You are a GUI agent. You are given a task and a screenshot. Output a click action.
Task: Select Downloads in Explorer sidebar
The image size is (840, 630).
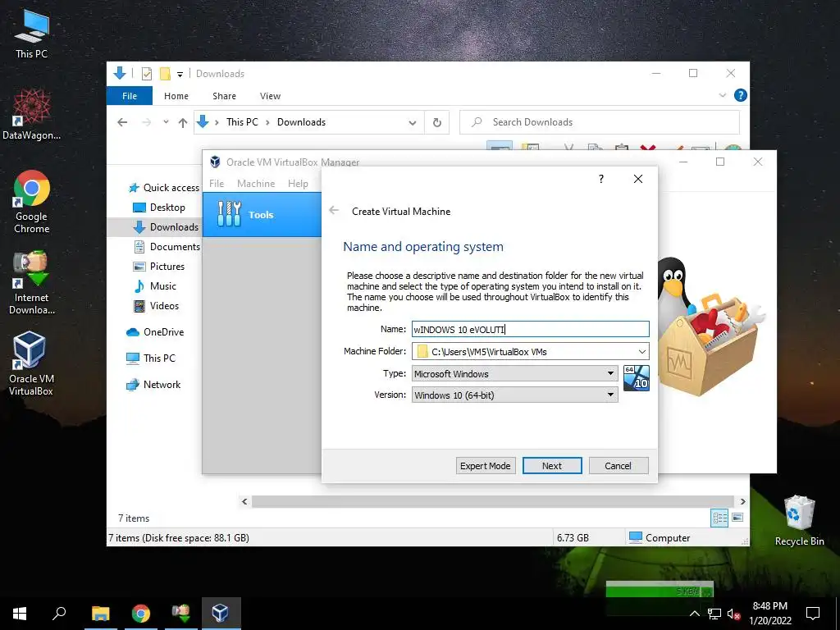click(x=166, y=227)
